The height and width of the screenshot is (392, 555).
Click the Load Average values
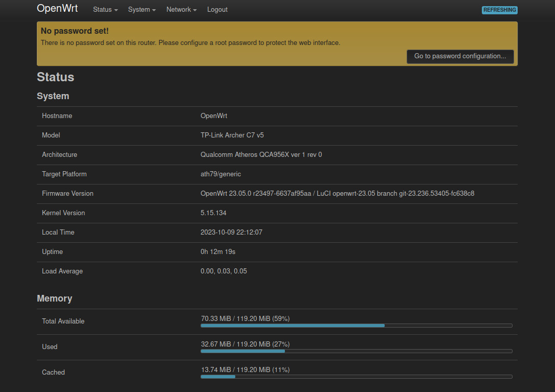(x=224, y=271)
